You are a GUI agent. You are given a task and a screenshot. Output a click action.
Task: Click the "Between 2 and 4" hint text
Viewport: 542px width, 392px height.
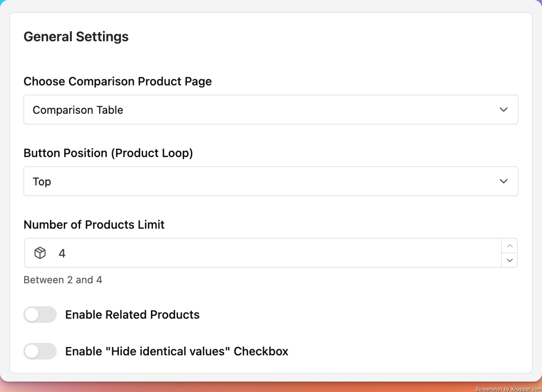(63, 280)
